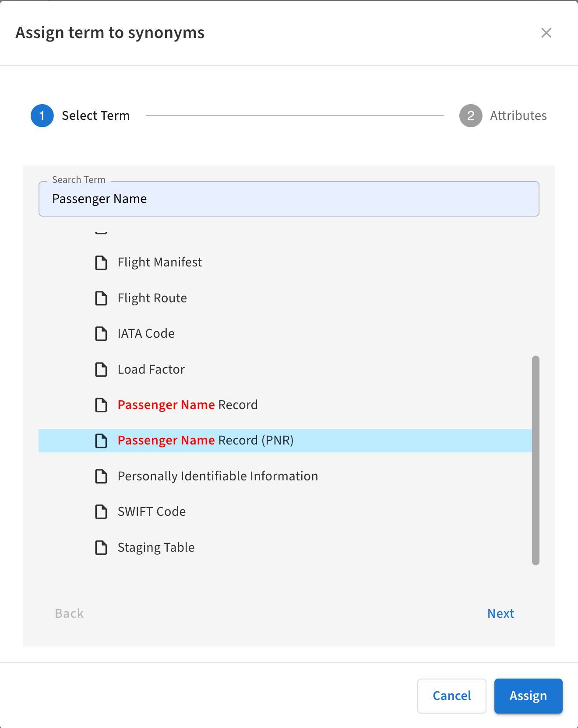This screenshot has width=578, height=728.
Task: Click the Flight Manifest document icon
Action: click(x=101, y=262)
